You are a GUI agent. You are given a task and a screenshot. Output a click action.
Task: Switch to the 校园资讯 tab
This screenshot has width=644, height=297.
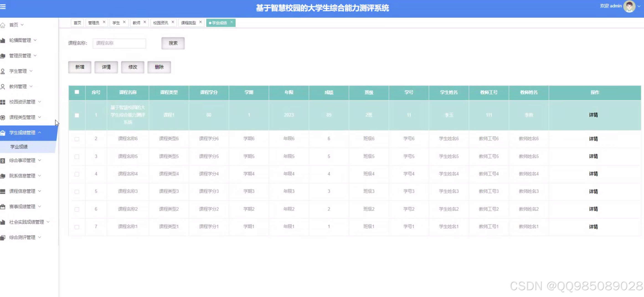tap(161, 23)
